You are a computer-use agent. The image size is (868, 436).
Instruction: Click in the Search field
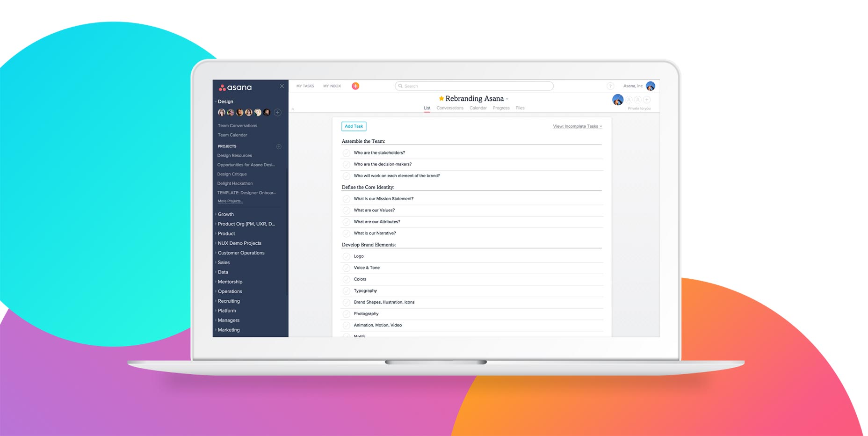474,86
